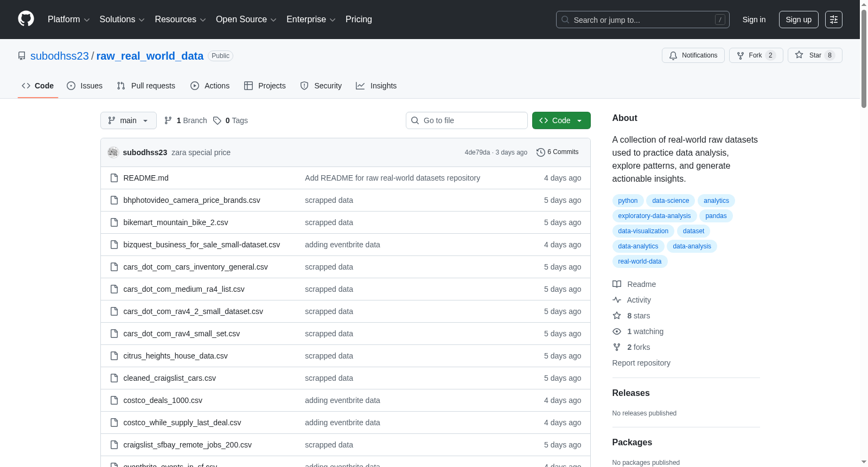
Task: Focus the Go to file input
Action: pos(467,120)
